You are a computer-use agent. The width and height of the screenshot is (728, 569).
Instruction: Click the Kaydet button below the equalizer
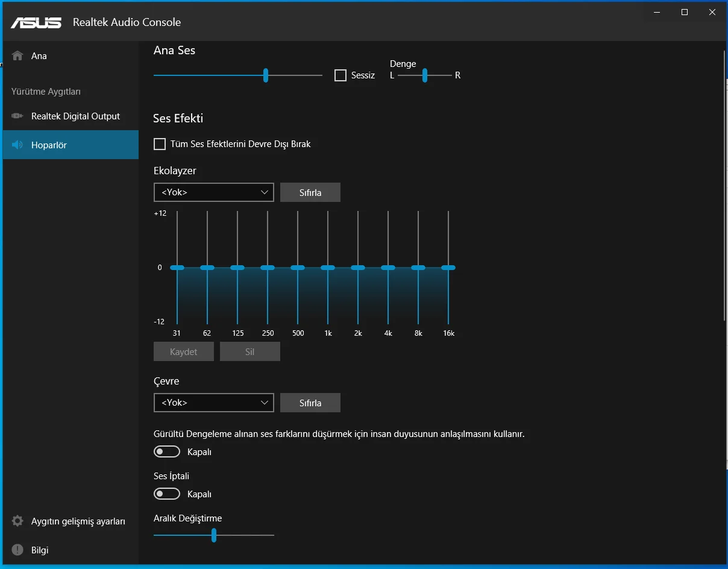point(183,351)
